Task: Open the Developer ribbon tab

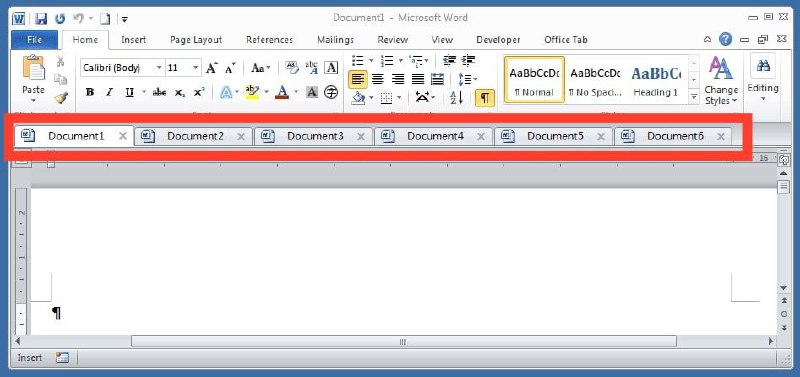Action: pyautogui.click(x=498, y=40)
